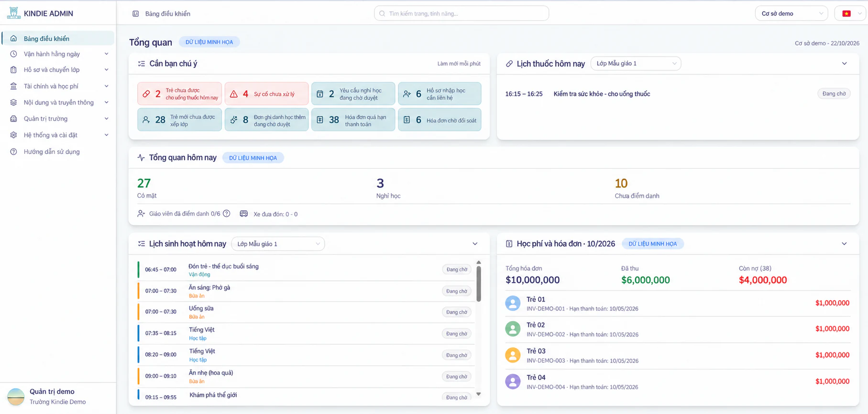The width and height of the screenshot is (868, 414).
Task: Open the Vietnamese flag language selector
Action: coord(851,13)
